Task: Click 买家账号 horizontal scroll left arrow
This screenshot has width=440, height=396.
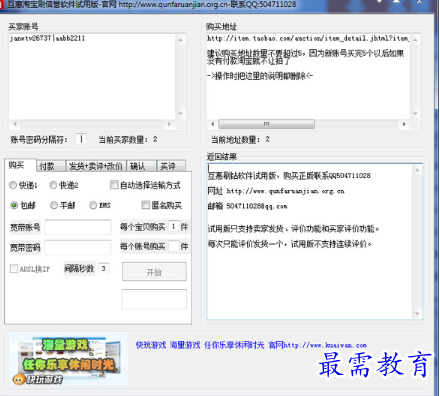Action: tap(15, 124)
